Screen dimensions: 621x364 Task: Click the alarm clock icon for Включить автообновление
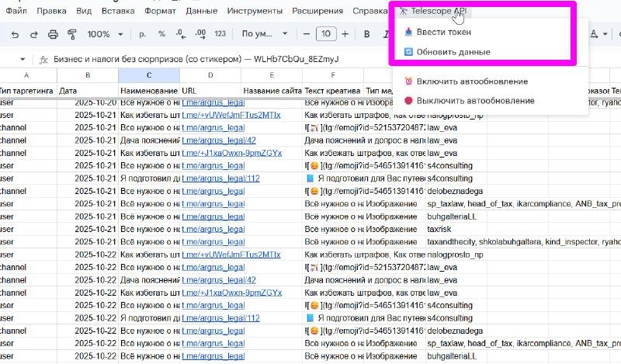click(x=408, y=81)
